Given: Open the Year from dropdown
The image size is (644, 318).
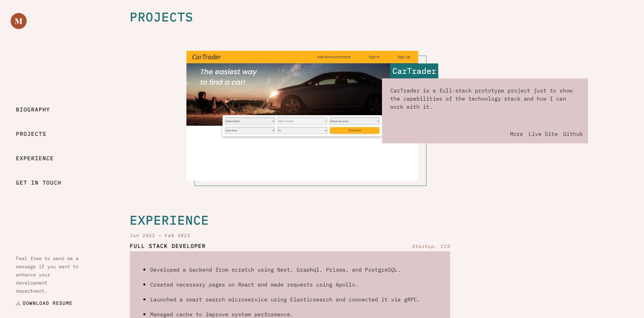Looking at the screenshot, I should 250,130.
